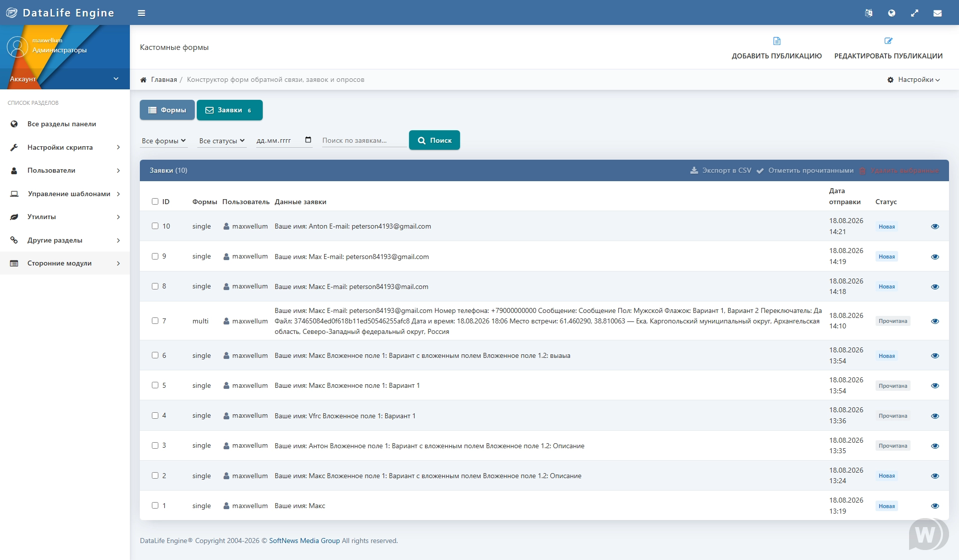Click the settings gear icon
This screenshot has width=959, height=560.
[x=891, y=80]
